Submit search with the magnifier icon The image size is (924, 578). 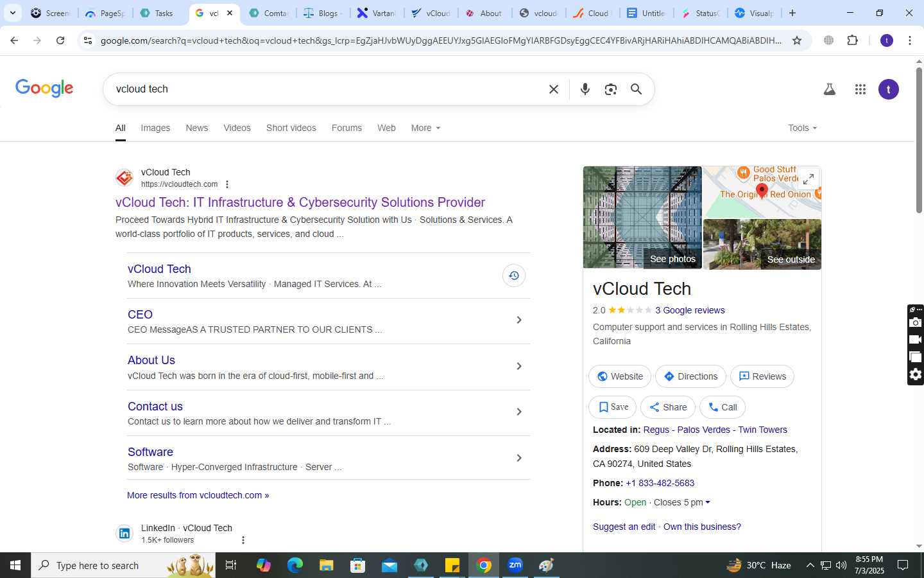tap(636, 89)
